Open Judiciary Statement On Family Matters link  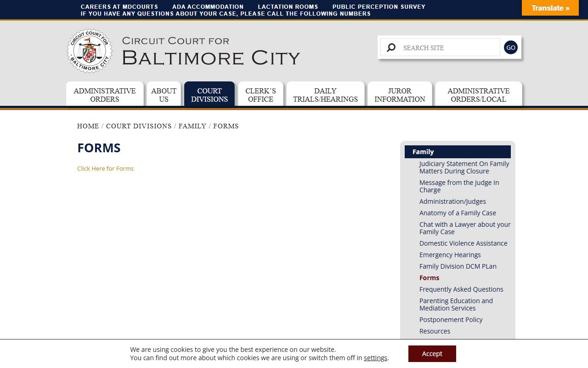click(x=464, y=167)
